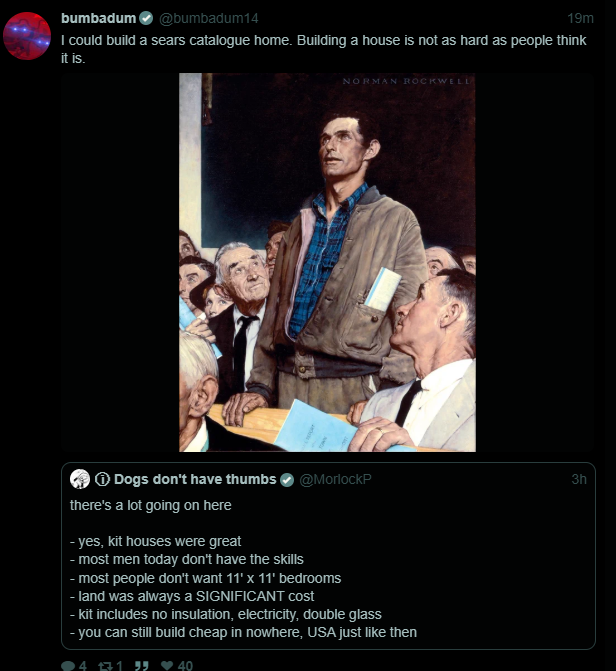Open the 19m timestamp of the post

pos(580,18)
